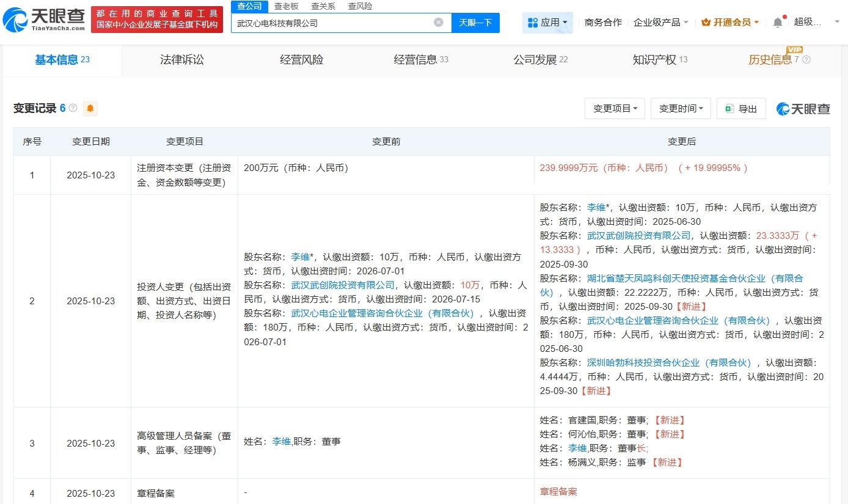Open the 开通会员 dropdown arrow
This screenshot has width=848, height=504.
[757, 21]
